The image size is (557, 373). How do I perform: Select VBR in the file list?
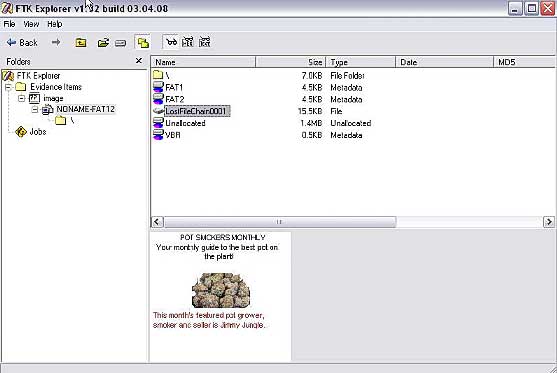[x=173, y=135]
